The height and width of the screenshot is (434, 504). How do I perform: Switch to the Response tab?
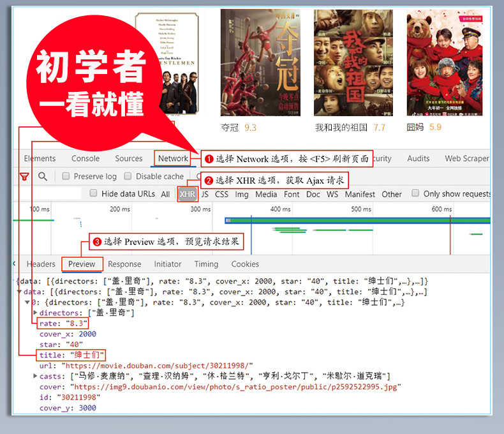(x=124, y=264)
